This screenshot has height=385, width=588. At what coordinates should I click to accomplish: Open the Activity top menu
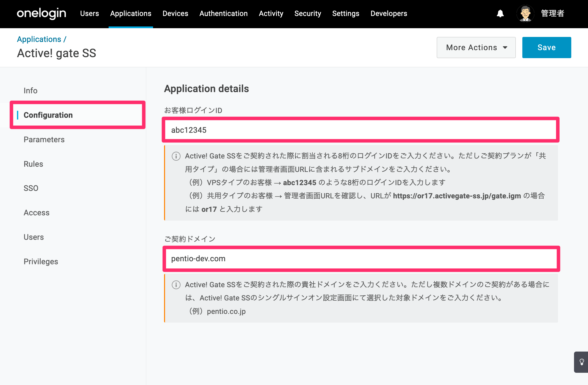[x=271, y=13]
